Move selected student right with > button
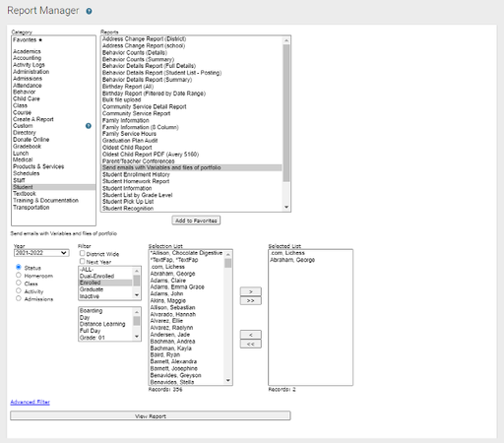The height and width of the screenshot is (443, 504). pyautogui.click(x=251, y=291)
